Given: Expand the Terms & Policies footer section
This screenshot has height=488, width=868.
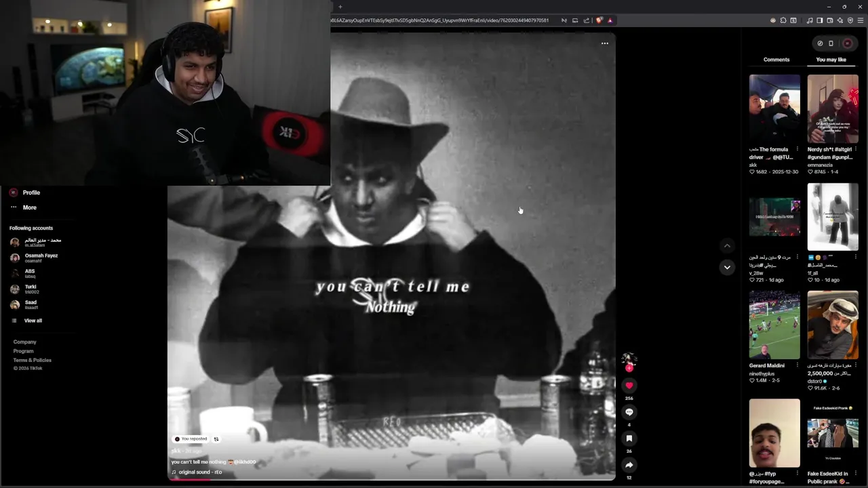Looking at the screenshot, I should click(33, 360).
